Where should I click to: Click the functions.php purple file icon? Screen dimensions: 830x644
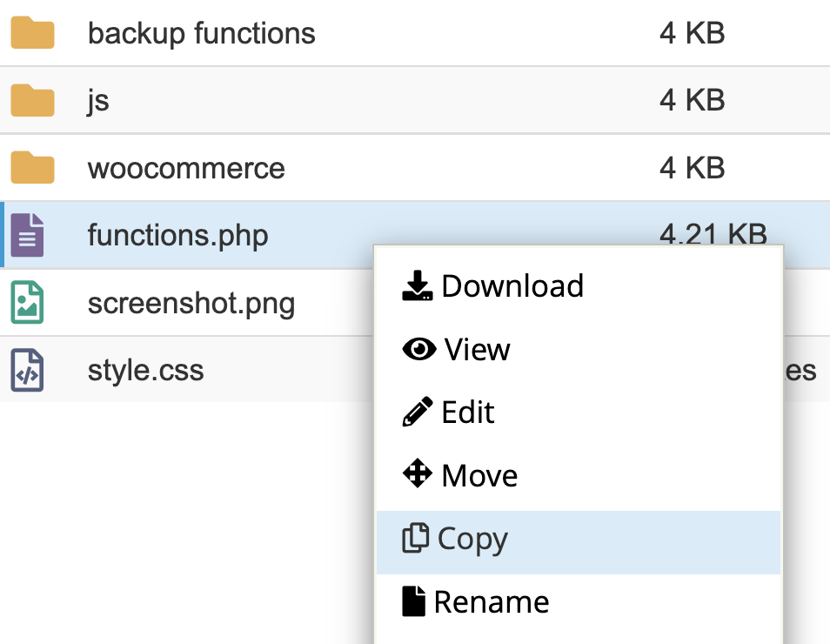[27, 235]
